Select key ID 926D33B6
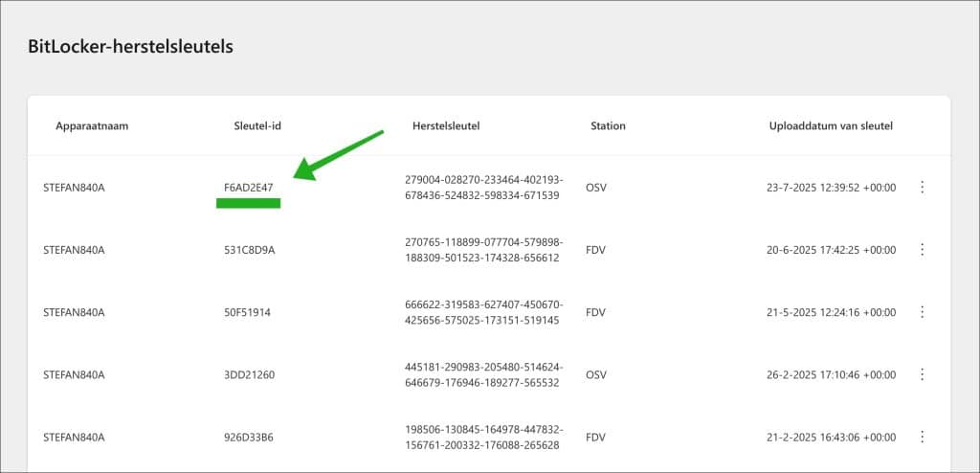980x473 pixels. pyautogui.click(x=249, y=438)
